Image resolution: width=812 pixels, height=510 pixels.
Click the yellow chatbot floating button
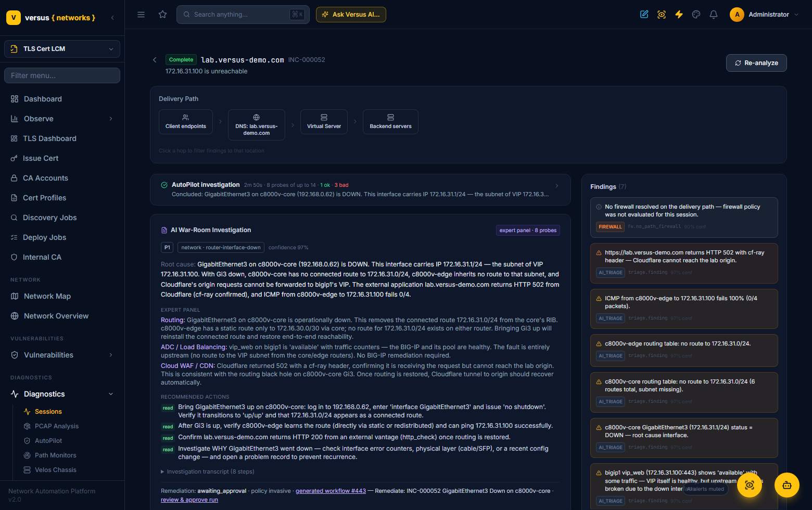[x=787, y=485]
